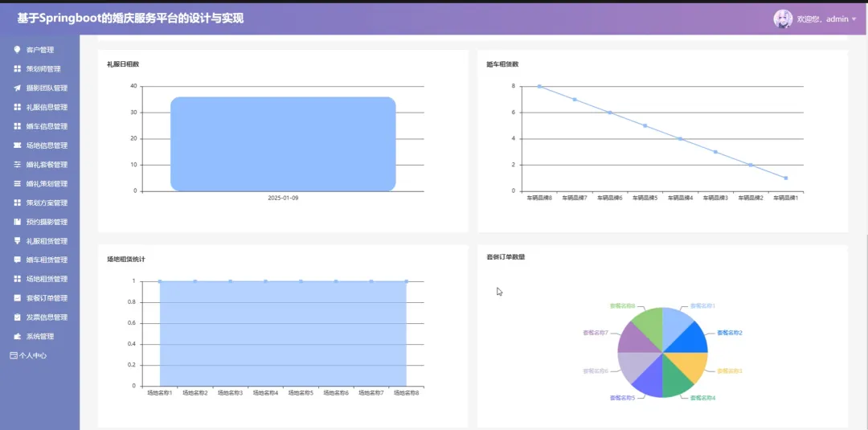Click the 车辆品牌6 axis label
868x430 pixels.
pos(609,198)
